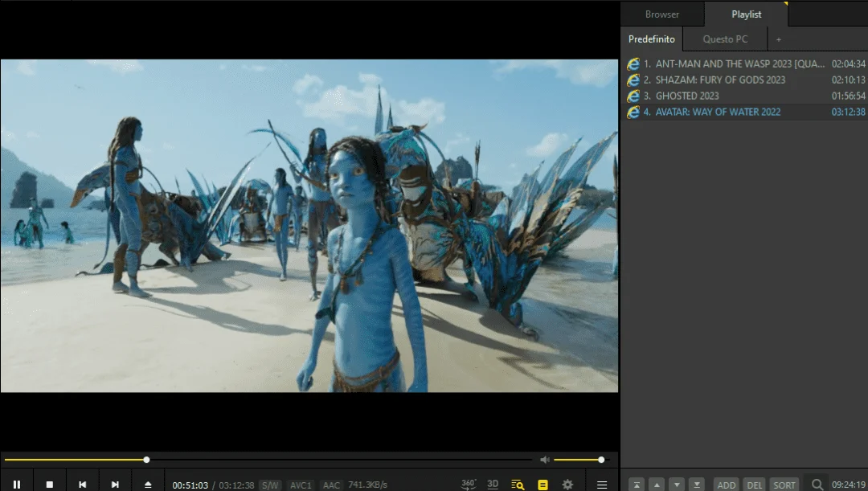
Task: Click the volume slider handle
Action: click(601, 460)
